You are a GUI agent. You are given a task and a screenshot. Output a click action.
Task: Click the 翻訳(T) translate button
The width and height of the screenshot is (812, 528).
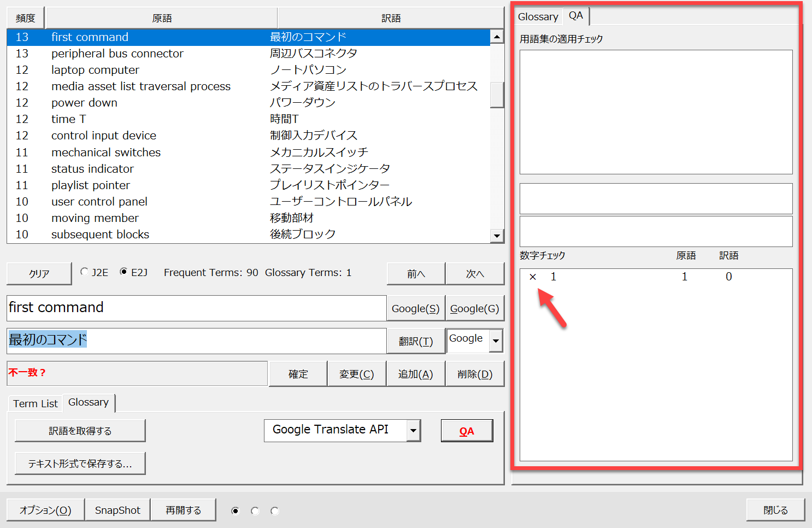tap(415, 342)
